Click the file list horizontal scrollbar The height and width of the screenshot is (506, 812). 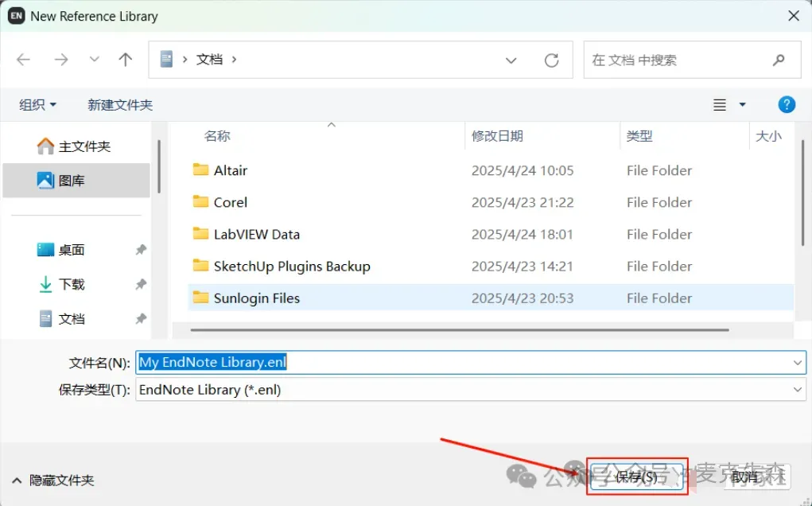[460, 329]
